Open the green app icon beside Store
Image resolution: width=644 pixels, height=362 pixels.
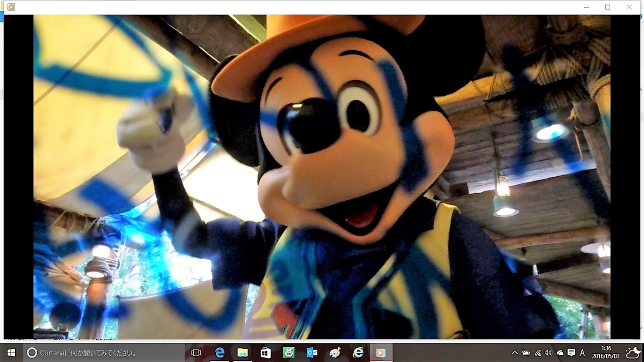point(289,353)
